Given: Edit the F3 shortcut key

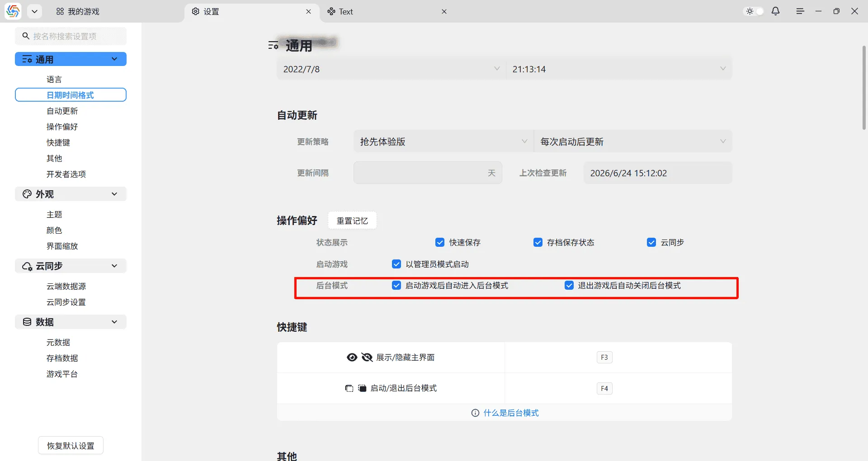Looking at the screenshot, I should (604, 358).
